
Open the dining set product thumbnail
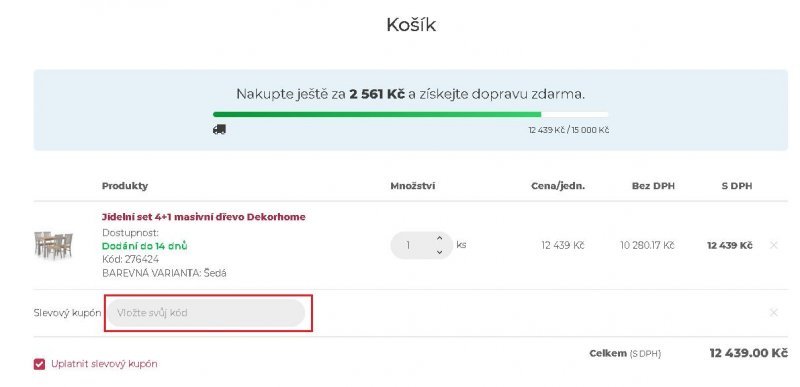pyautogui.click(x=54, y=245)
